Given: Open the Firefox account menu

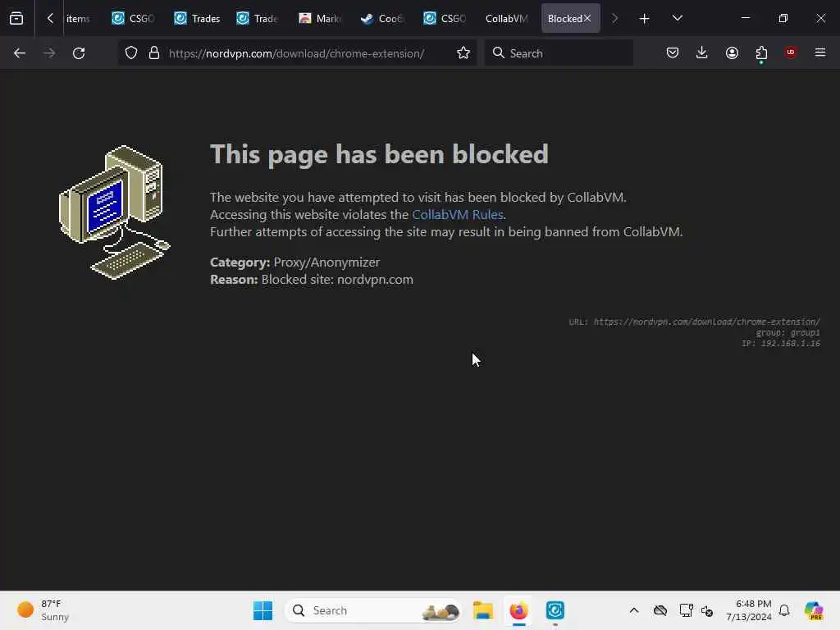Looking at the screenshot, I should coord(732,53).
